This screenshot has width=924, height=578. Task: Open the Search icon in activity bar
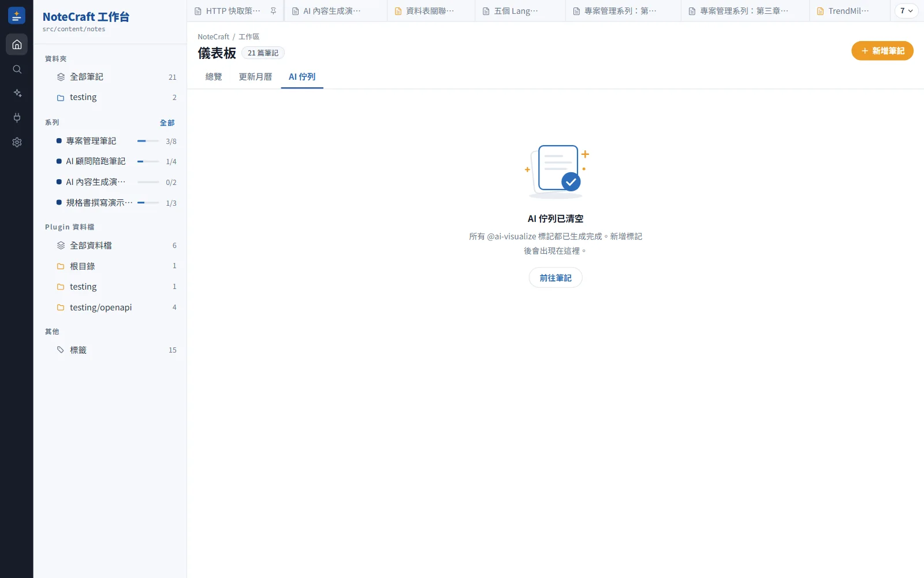(17, 69)
